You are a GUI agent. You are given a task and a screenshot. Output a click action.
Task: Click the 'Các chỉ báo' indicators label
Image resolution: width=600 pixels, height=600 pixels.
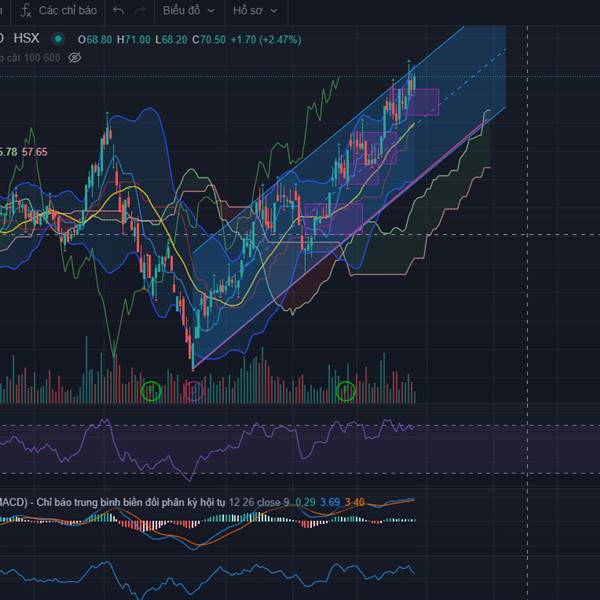[68, 10]
